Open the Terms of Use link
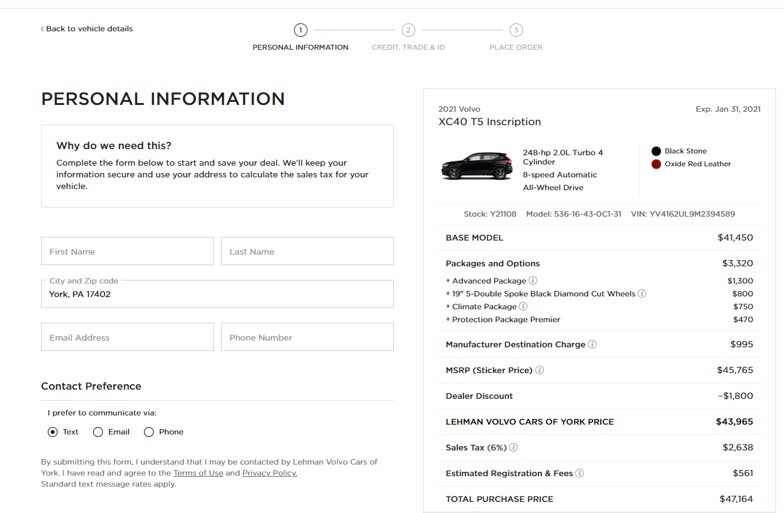This screenshot has height=513, width=784. pos(198,473)
